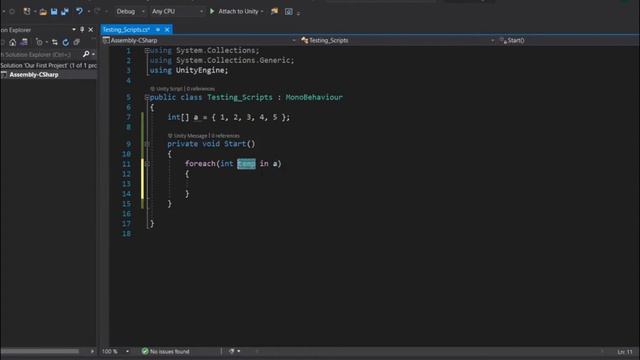The height and width of the screenshot is (360, 640).
Task: Collapse the using directives block on line 1
Action: coord(147,51)
